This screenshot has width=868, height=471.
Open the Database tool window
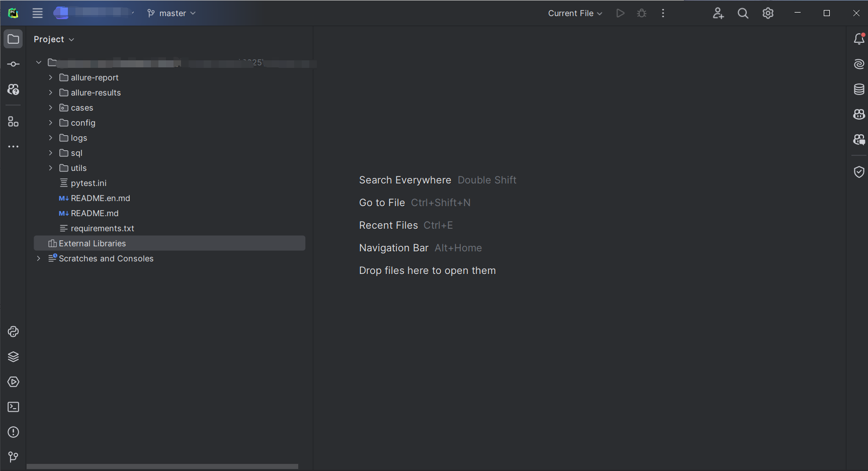coord(859,89)
